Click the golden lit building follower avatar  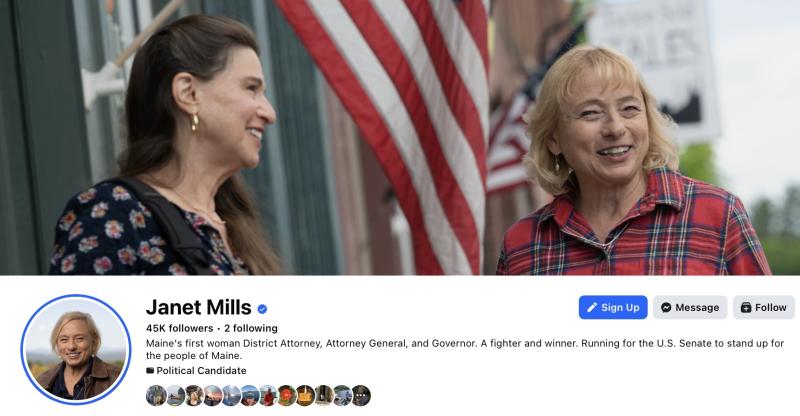pyautogui.click(x=306, y=396)
